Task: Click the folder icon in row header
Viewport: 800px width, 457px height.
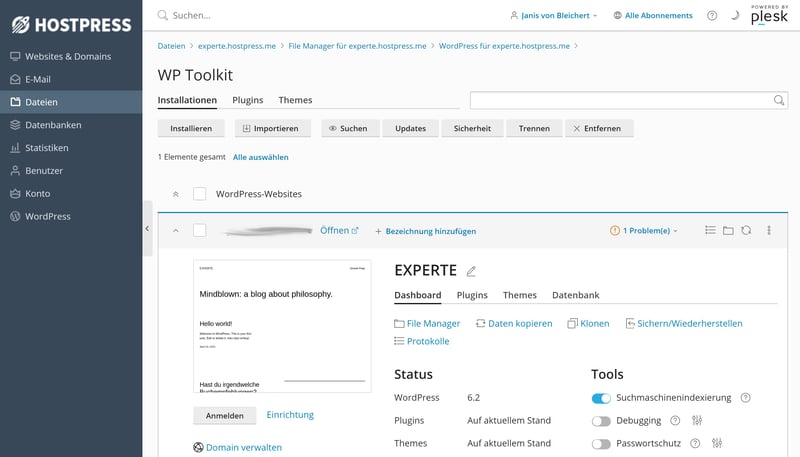Action: point(728,231)
